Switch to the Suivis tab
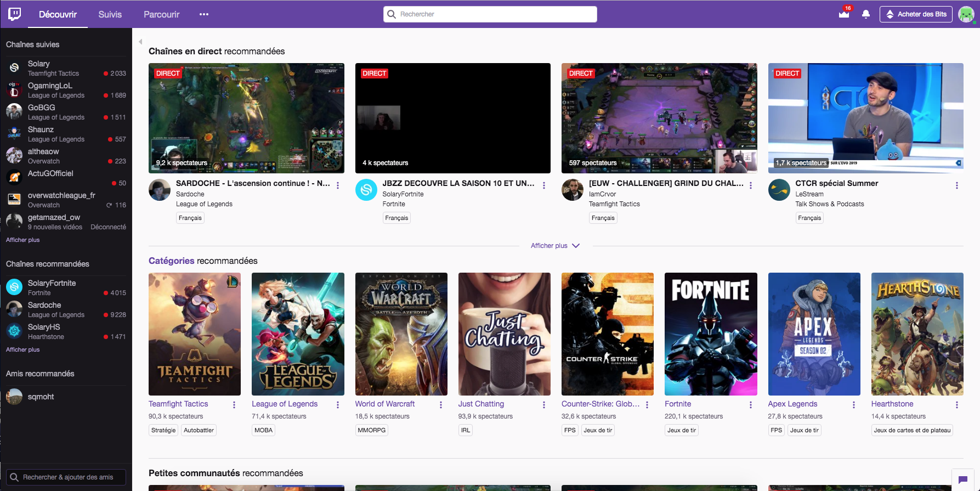 coord(110,14)
